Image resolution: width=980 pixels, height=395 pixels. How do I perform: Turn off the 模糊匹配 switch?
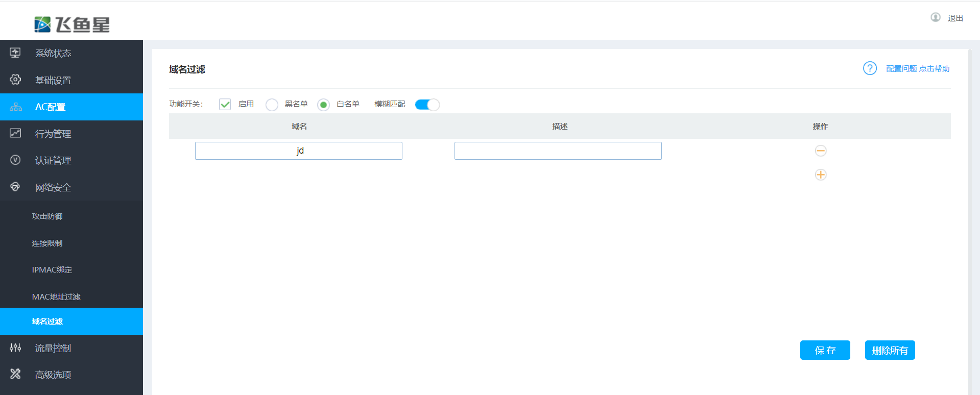point(427,105)
